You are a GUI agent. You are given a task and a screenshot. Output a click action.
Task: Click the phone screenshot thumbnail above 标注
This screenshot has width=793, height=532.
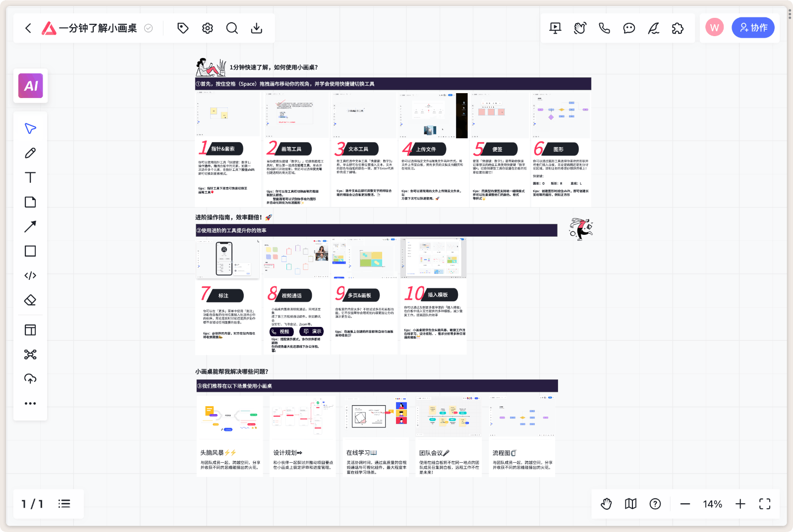point(228,258)
